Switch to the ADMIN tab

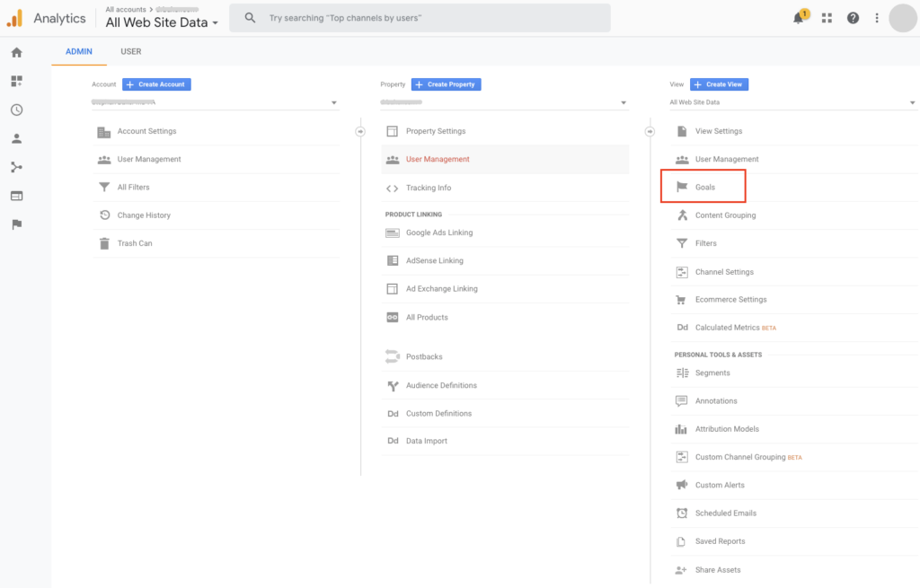point(79,51)
